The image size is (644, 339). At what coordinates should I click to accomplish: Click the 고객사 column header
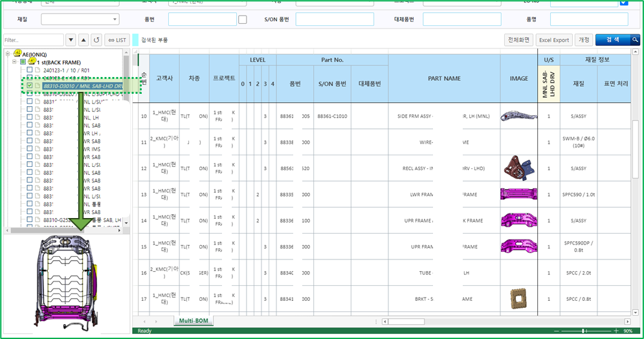point(164,78)
